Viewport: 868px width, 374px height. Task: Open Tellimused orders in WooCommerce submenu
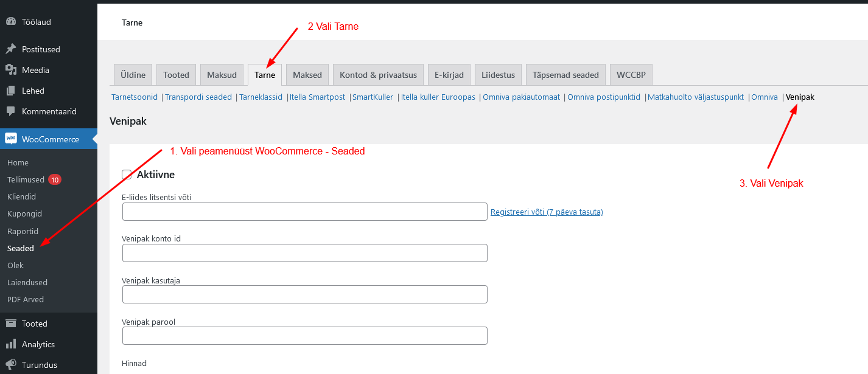(x=26, y=179)
